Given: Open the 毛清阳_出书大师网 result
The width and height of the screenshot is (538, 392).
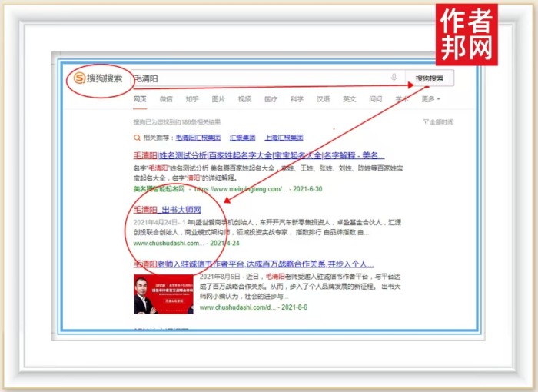Looking at the screenshot, I should [167, 209].
